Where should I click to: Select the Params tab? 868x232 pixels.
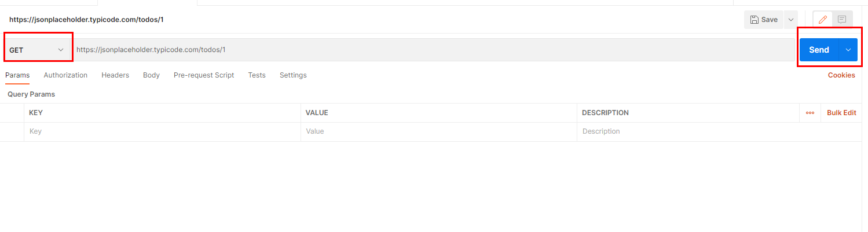[x=17, y=75]
